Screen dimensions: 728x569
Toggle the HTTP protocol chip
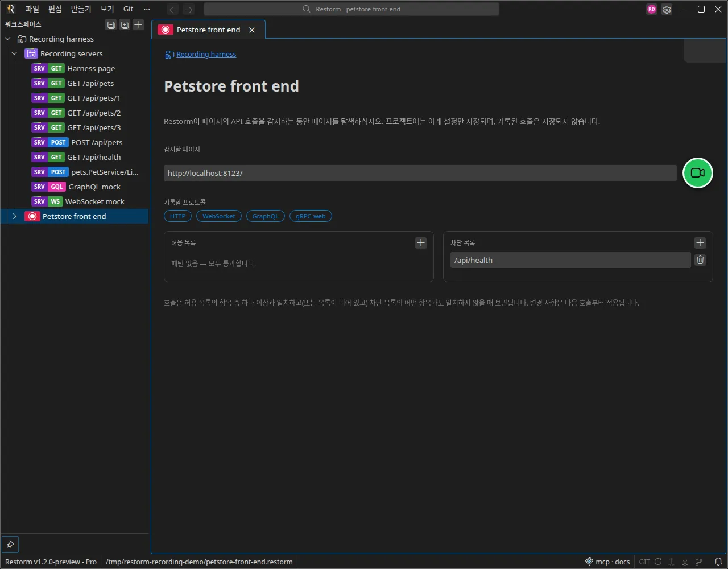pyautogui.click(x=177, y=216)
